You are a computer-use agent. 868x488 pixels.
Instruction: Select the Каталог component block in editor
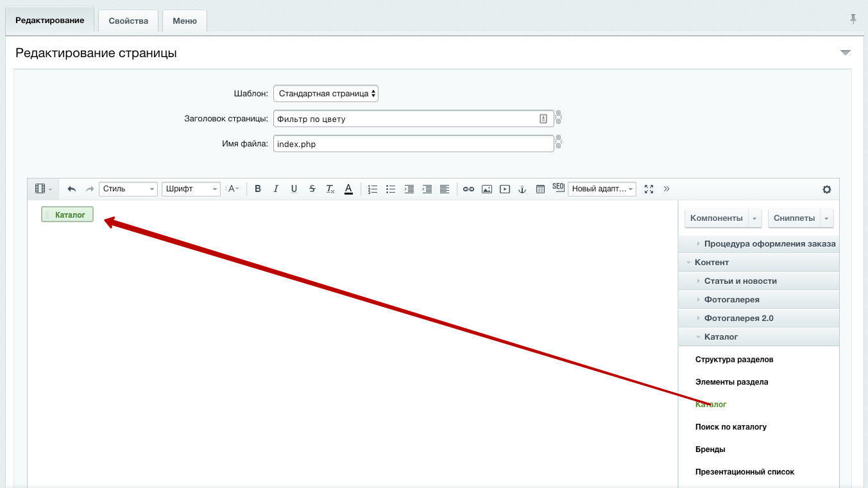coord(67,214)
